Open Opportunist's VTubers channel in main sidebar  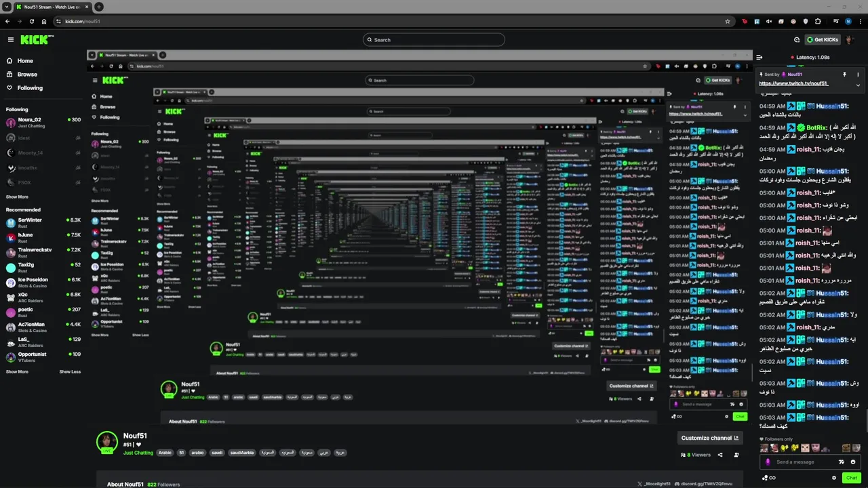[x=42, y=357]
